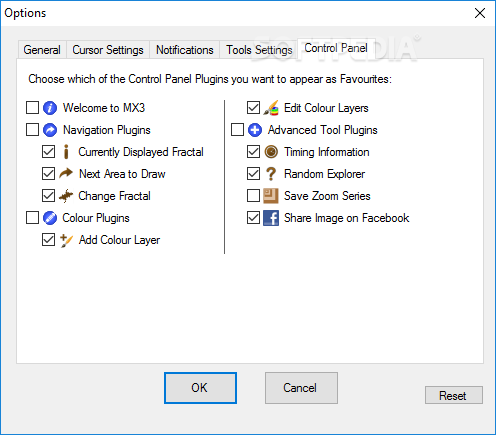Click the Next Area to Draw arrow icon
Screen dimensions: 496x435
(66, 174)
